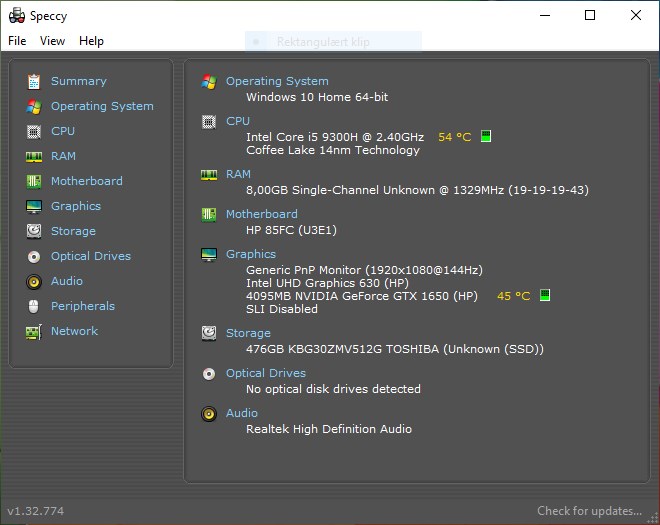Click the 8,00GB Single-Channel RAM line
Screen dimensions: 660x525
pyautogui.click(x=418, y=190)
